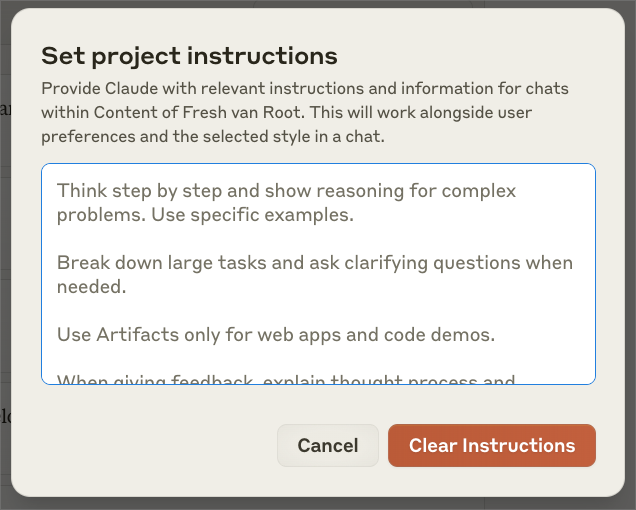Place cursor on "Think step by step" text
The image size is (636, 510).
128,190
